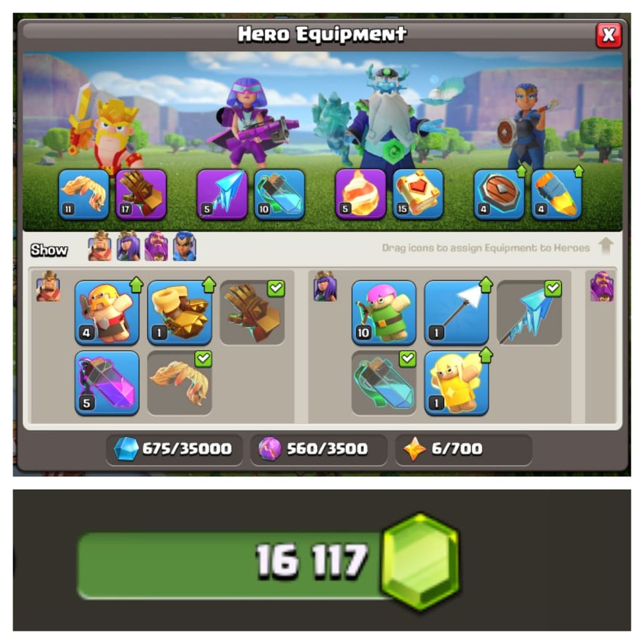Tap the checked greyed-out gauntlet in inventory
Viewport: 644px width, 644px height.
[x=252, y=313]
